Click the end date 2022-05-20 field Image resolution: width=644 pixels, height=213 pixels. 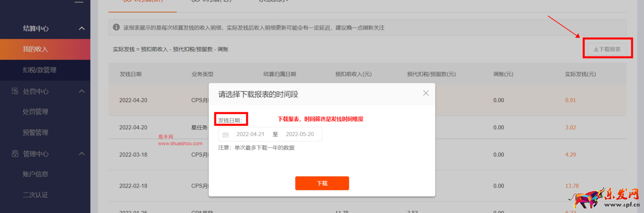[300, 134]
